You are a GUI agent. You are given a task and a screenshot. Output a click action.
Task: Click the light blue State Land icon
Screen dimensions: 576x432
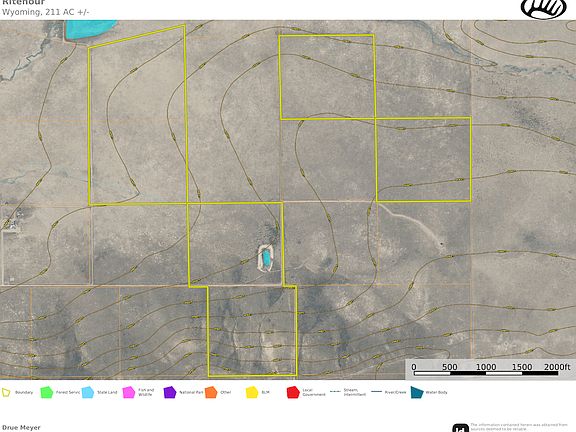click(x=88, y=392)
